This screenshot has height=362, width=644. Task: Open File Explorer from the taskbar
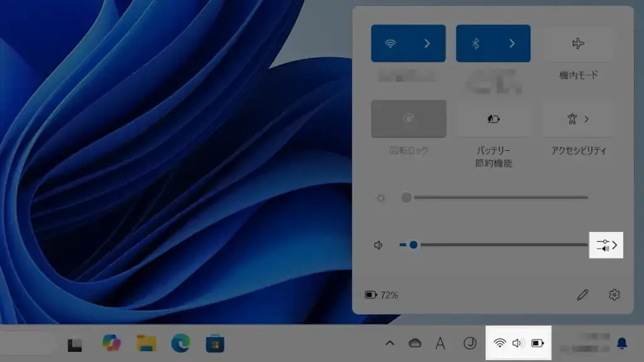coord(147,343)
